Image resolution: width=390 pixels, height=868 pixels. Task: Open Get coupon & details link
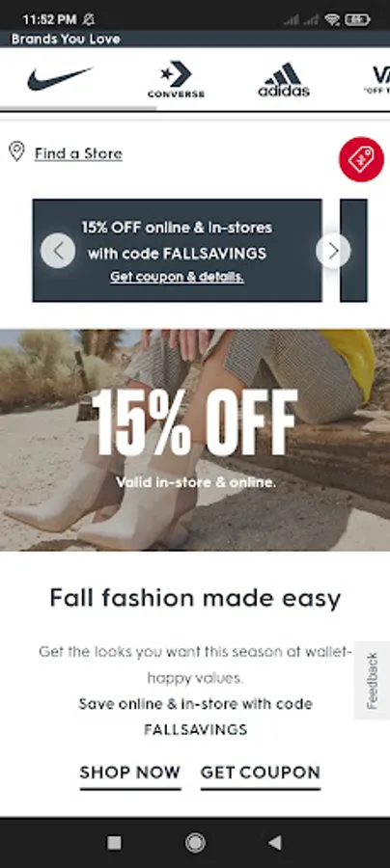click(177, 277)
